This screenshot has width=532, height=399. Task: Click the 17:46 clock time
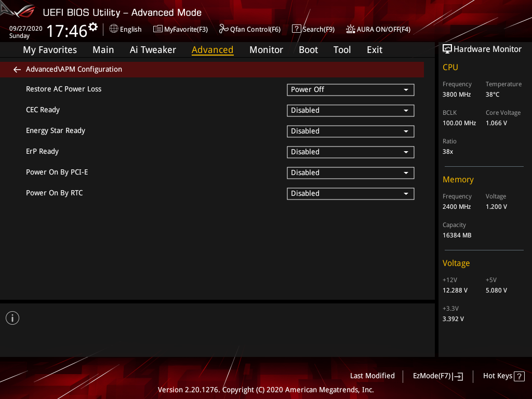(67, 31)
